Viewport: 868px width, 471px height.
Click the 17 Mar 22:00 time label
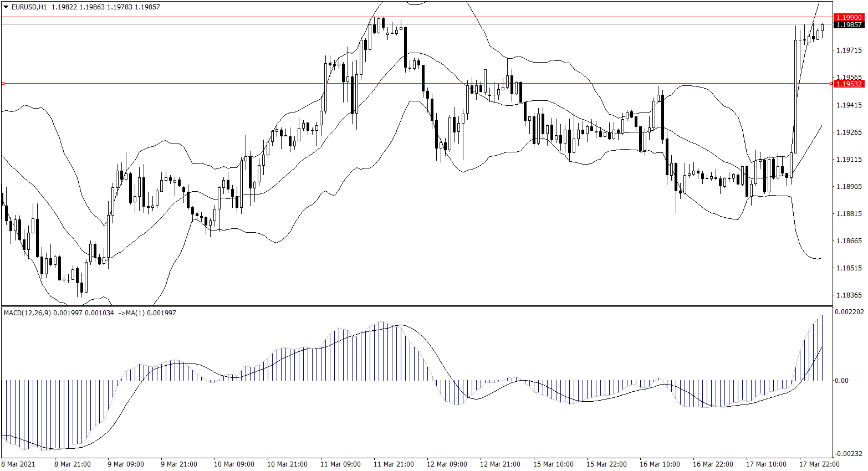coord(819,464)
